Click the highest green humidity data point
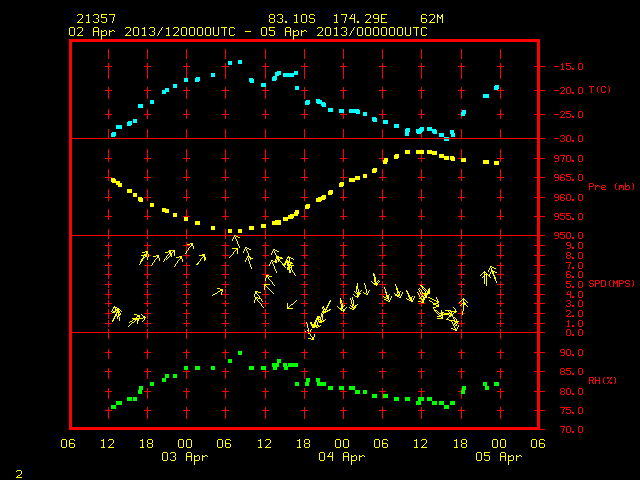Screen dimensions: 640x480 coord(240,353)
